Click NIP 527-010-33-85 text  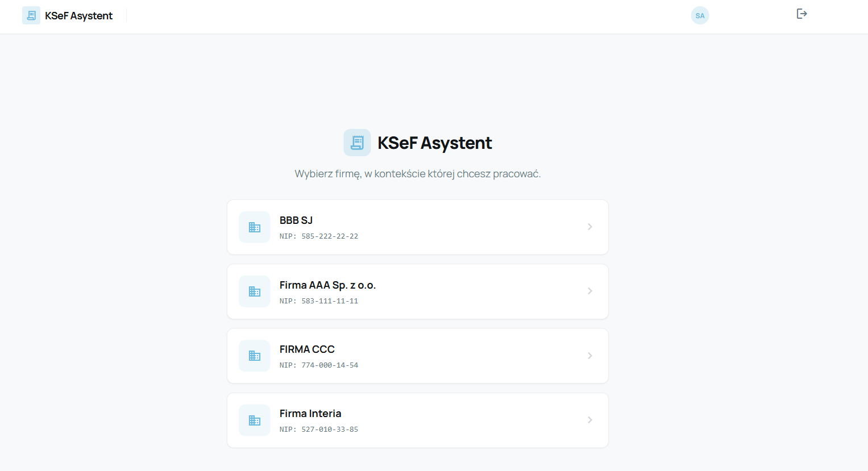point(319,430)
